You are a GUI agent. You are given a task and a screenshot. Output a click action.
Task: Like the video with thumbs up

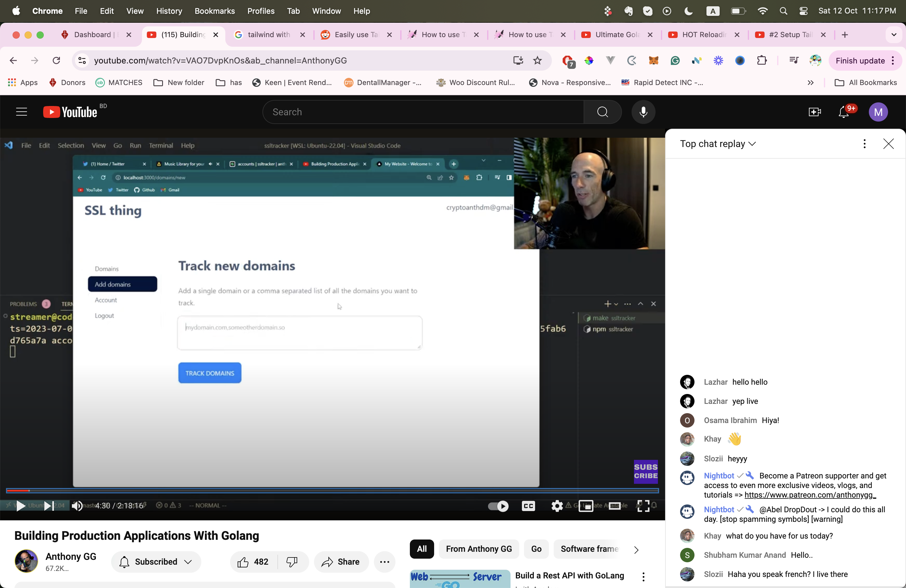click(253, 562)
